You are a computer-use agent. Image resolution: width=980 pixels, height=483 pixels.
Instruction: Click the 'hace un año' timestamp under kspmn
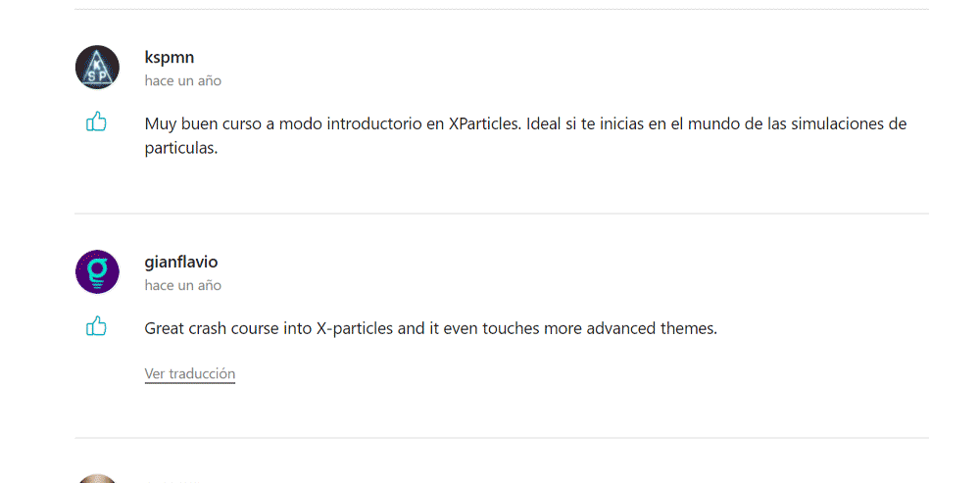[183, 80]
